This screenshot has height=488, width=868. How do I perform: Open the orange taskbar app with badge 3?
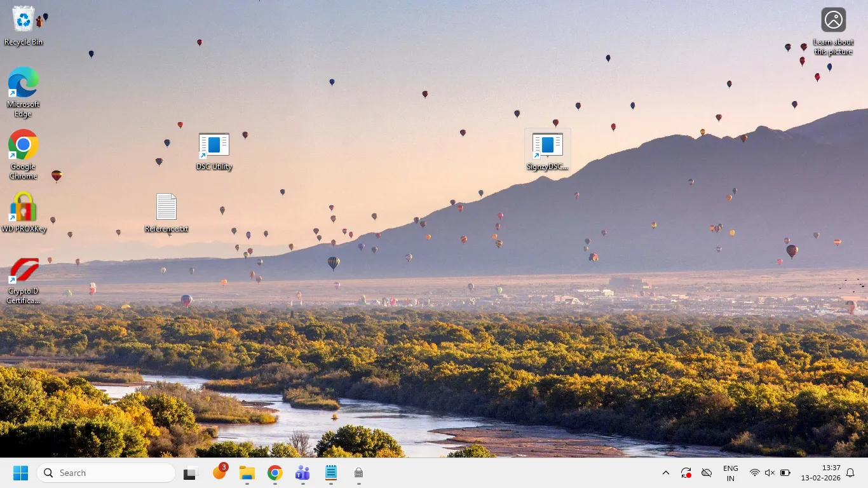219,473
